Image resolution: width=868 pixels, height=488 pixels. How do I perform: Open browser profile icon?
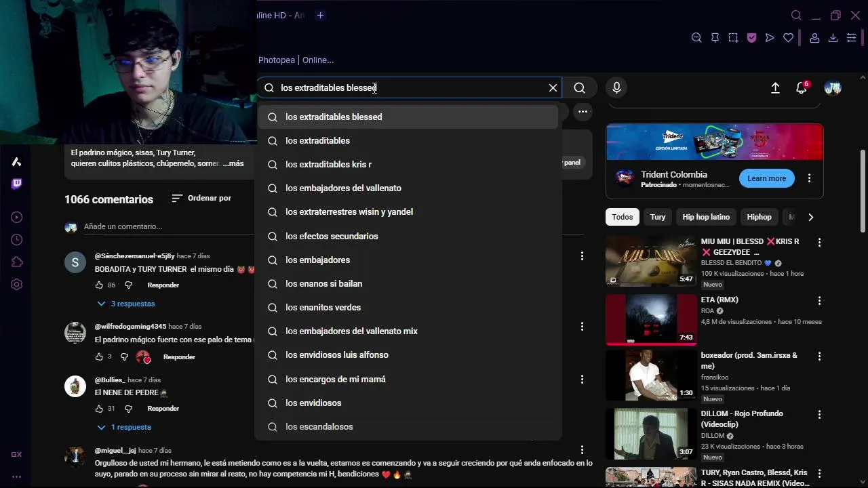[814, 38]
